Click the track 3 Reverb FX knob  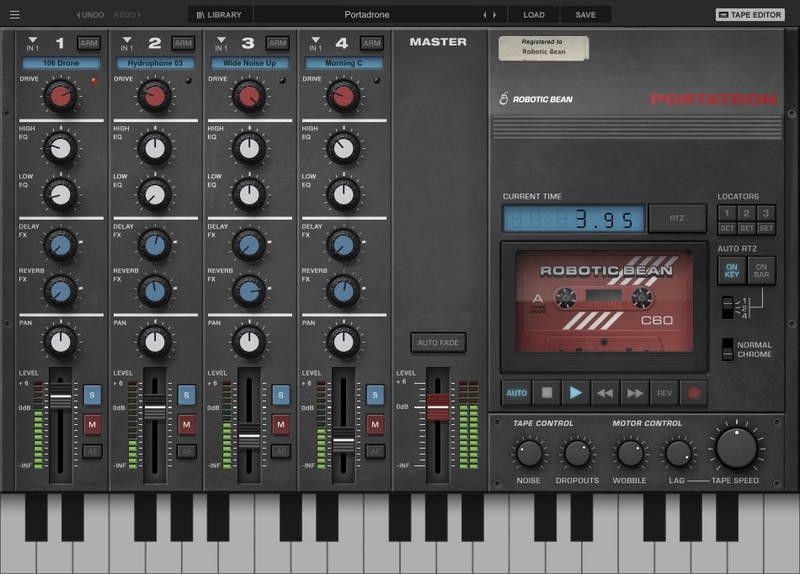[249, 291]
